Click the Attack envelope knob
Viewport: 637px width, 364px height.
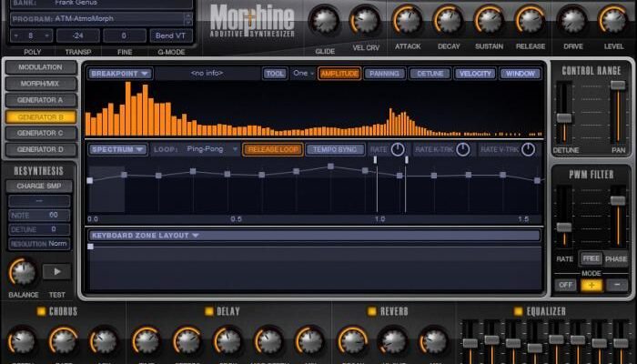[407, 19]
